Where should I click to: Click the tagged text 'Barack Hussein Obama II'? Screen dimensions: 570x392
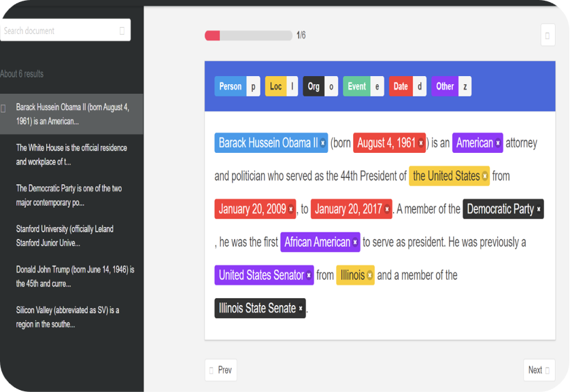coord(268,143)
